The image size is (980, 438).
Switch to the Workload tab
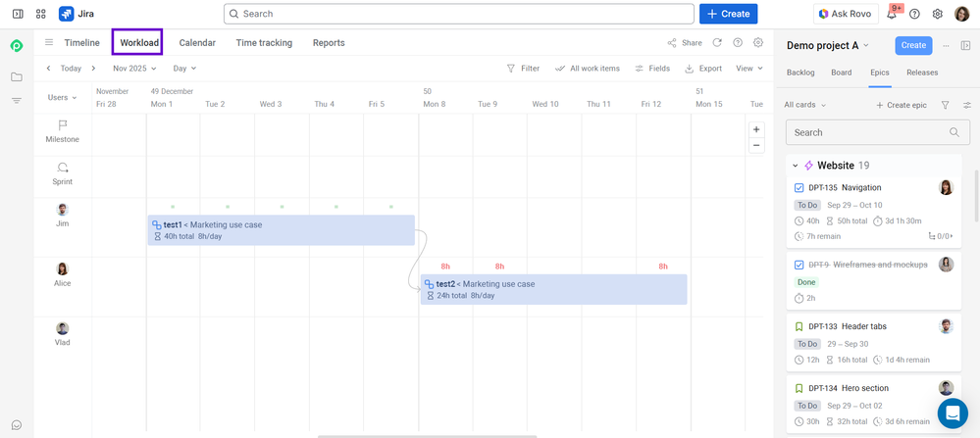[x=139, y=43]
